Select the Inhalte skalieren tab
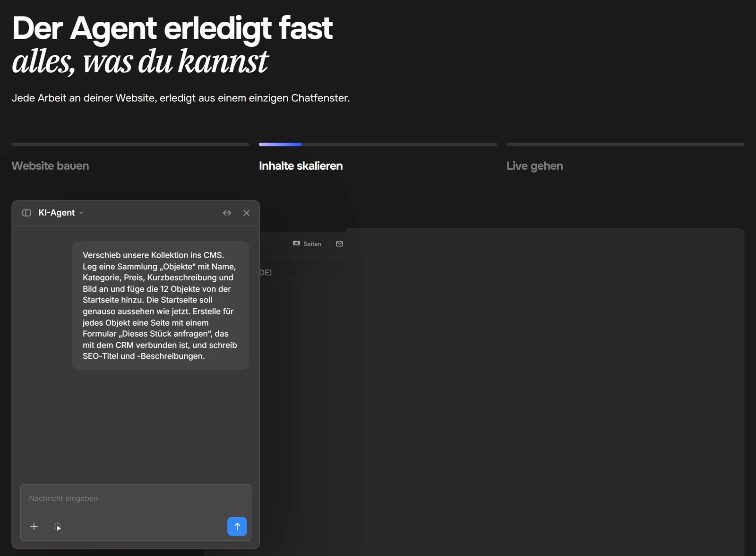756x556 pixels. pos(301,166)
